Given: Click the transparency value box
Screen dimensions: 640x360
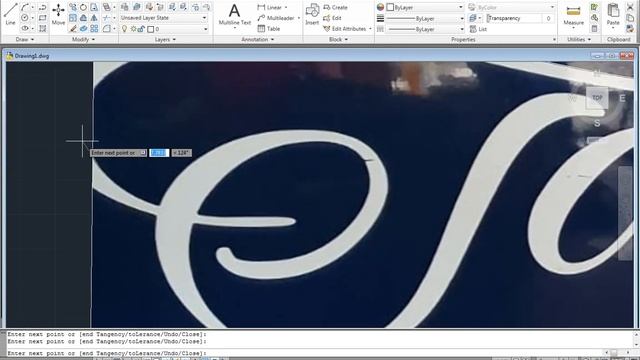Looking at the screenshot, I should pyautogui.click(x=548, y=18).
